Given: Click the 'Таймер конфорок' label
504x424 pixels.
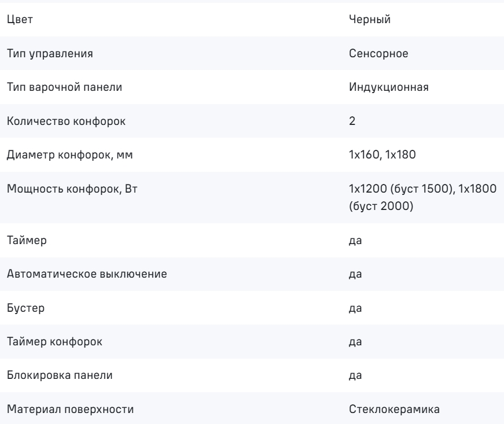Looking at the screenshot, I should [54, 342].
